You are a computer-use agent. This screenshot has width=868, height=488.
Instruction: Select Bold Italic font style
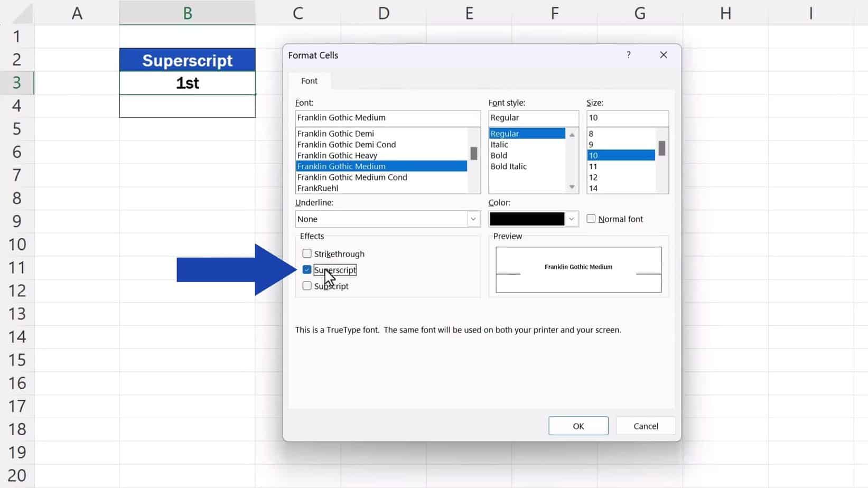coord(508,166)
